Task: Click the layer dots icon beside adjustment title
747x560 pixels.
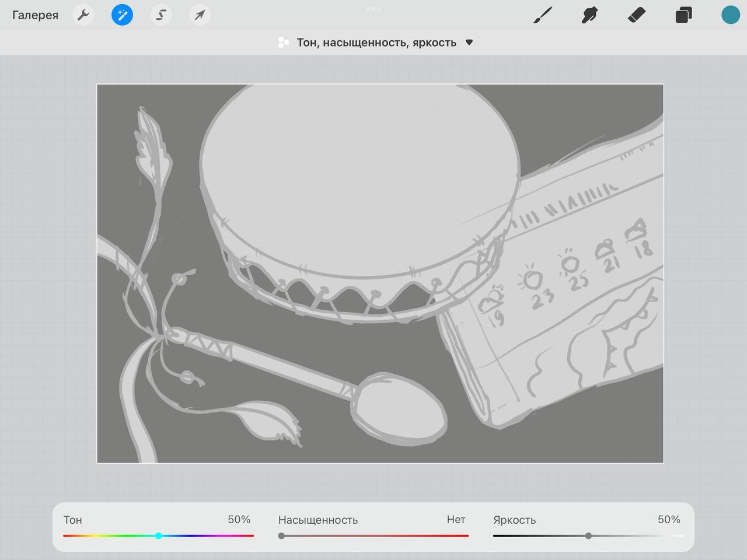Action: [x=284, y=43]
